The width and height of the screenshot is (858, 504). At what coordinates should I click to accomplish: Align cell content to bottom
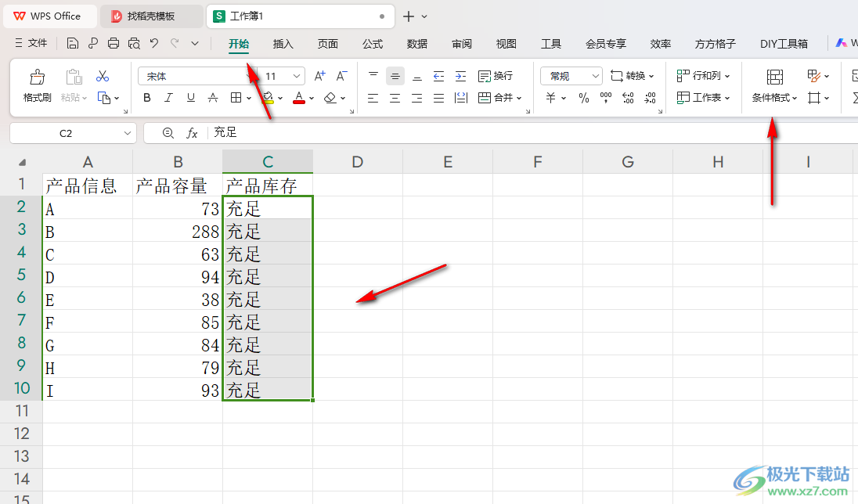[x=417, y=77]
